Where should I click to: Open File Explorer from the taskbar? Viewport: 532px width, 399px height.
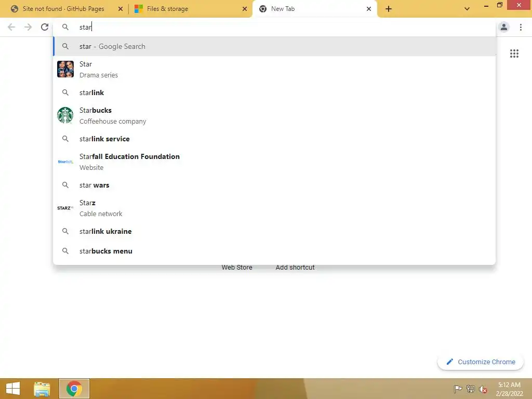tap(42, 389)
